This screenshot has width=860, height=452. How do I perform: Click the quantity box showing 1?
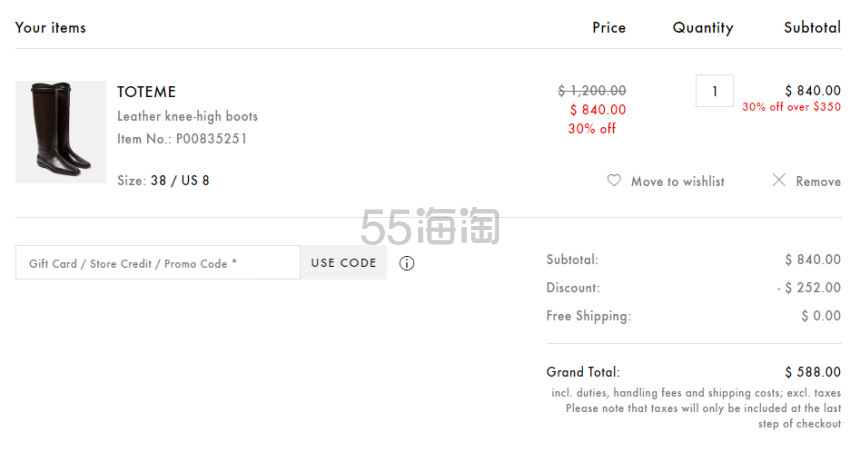click(x=714, y=91)
